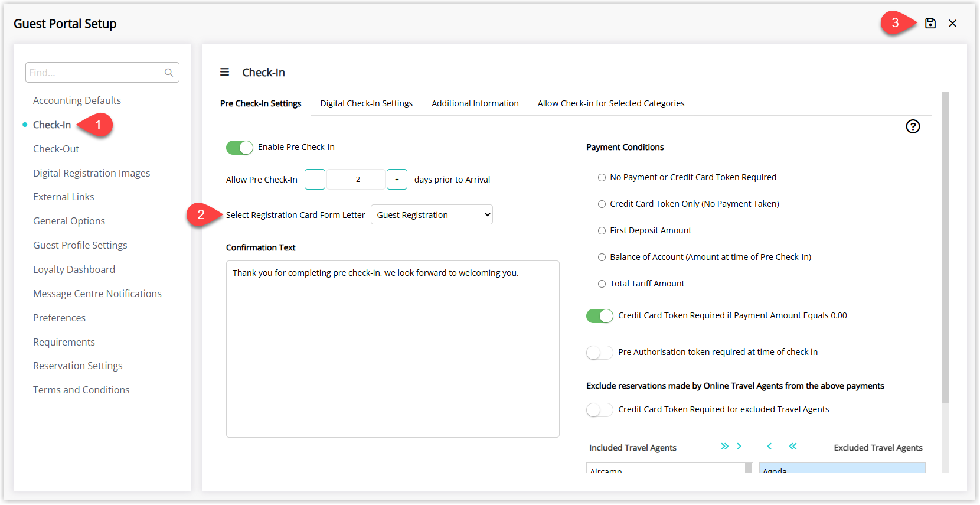Select Credit Card Token Only radio option
This screenshot has width=980, height=505.
coord(602,204)
